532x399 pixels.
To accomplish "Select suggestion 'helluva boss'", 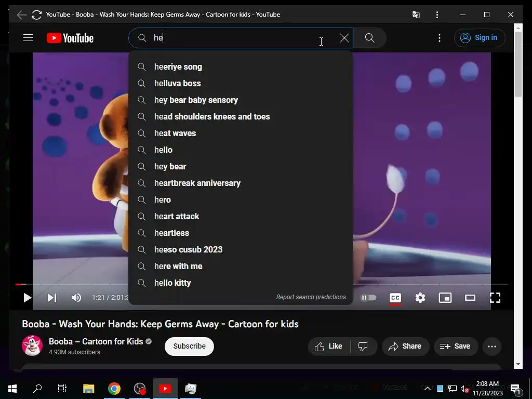I will [241, 84].
